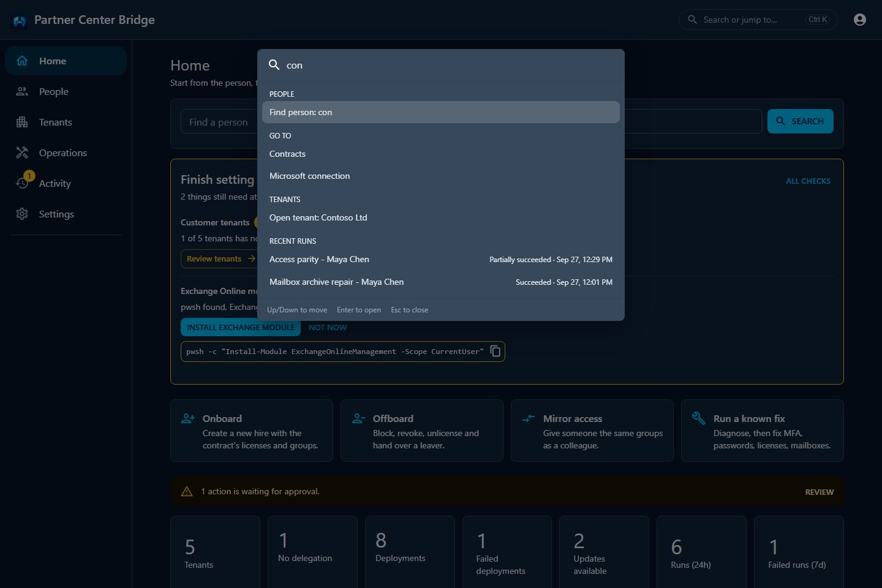This screenshot has width=882, height=588.
Task: Click the Settings gear icon in sidebar
Action: 22,214
